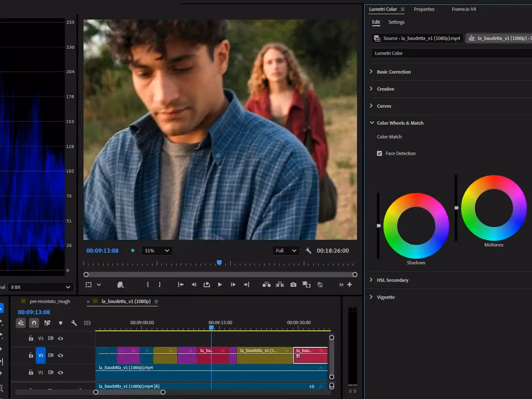This screenshot has width=532, height=399.
Task: Add a marker in the timeline
Action: pos(61,323)
